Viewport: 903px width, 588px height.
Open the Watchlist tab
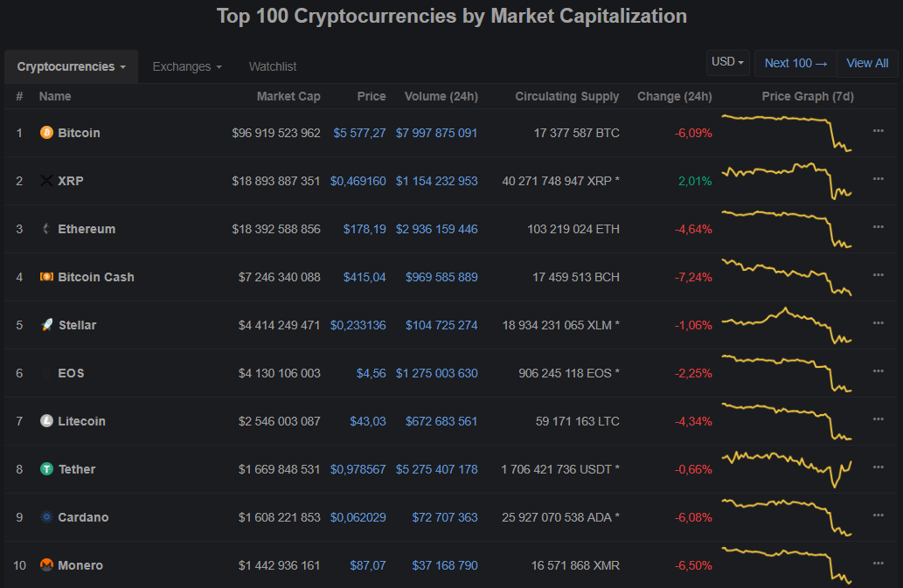click(273, 66)
